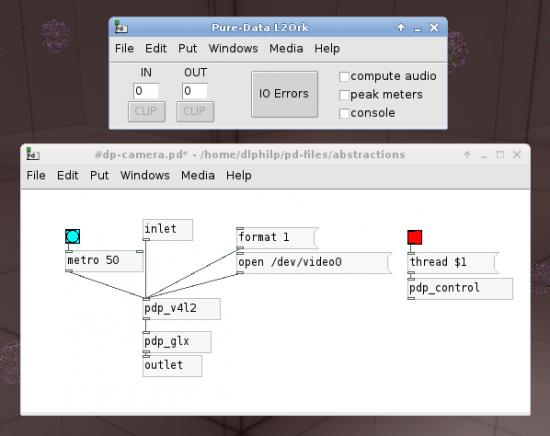Click the Pd icon in the dp-camera titlebar

click(x=33, y=154)
